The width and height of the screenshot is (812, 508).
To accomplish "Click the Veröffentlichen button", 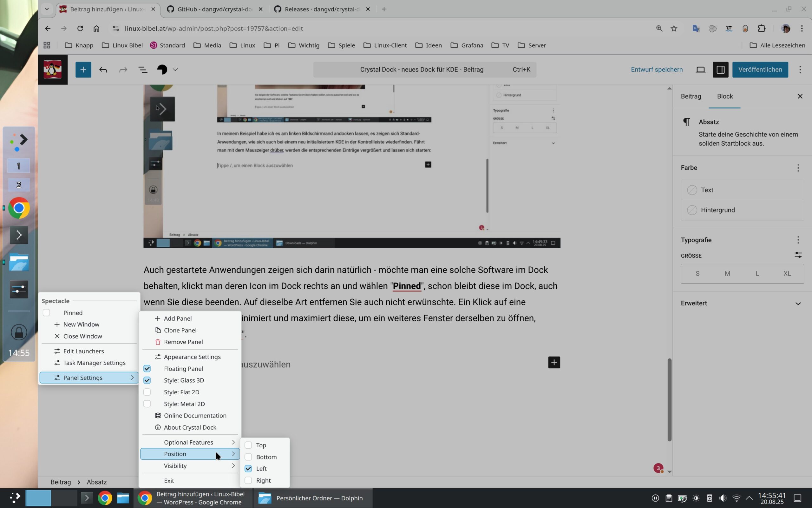I will (760, 70).
